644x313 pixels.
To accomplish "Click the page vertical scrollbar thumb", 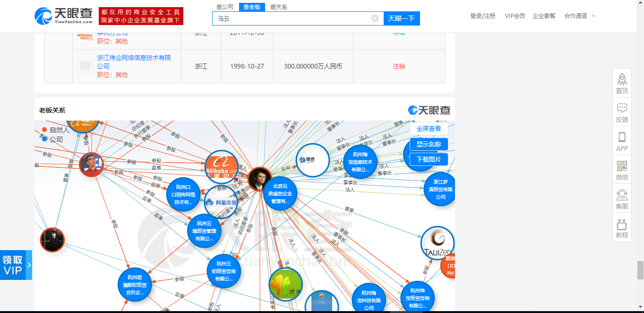I will (x=640, y=270).
